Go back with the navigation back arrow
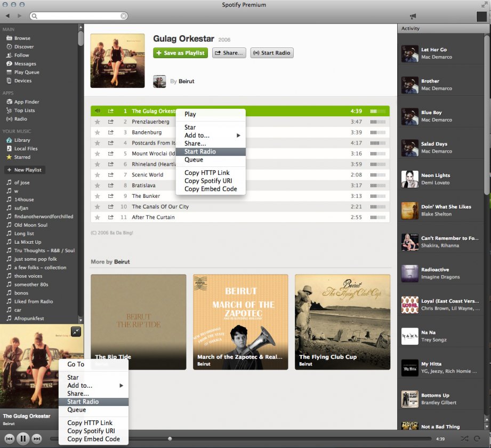Viewport: 491px width, 448px height. point(7,15)
